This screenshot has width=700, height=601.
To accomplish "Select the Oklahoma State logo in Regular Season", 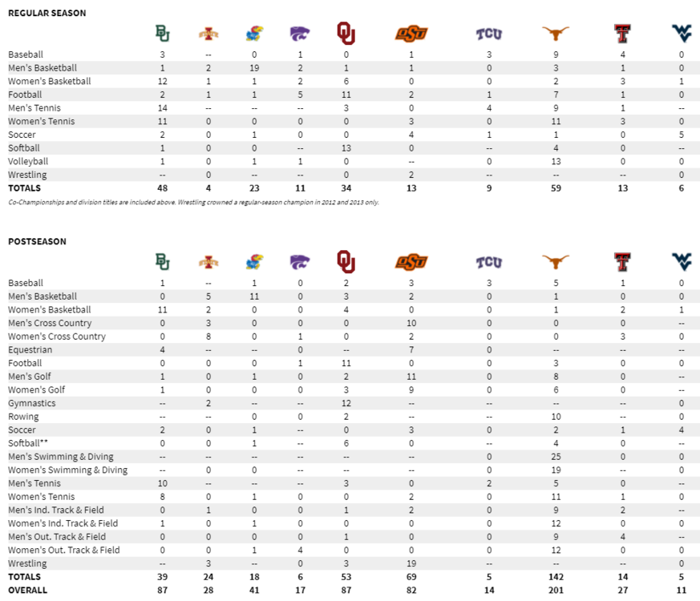I will tap(411, 34).
